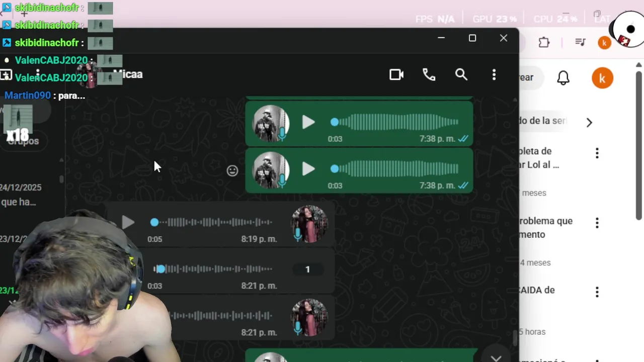Open the browser profile k avatar
The image size is (644, 362).
(604, 42)
